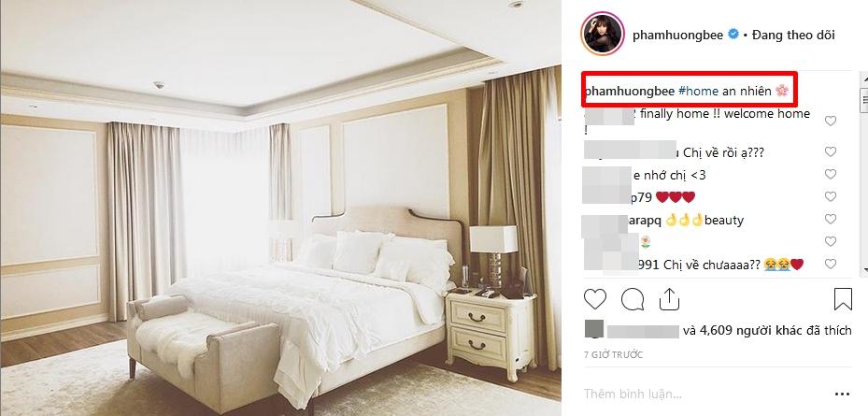Focus the 'Thêm bình luận...' comment field

coord(703,394)
